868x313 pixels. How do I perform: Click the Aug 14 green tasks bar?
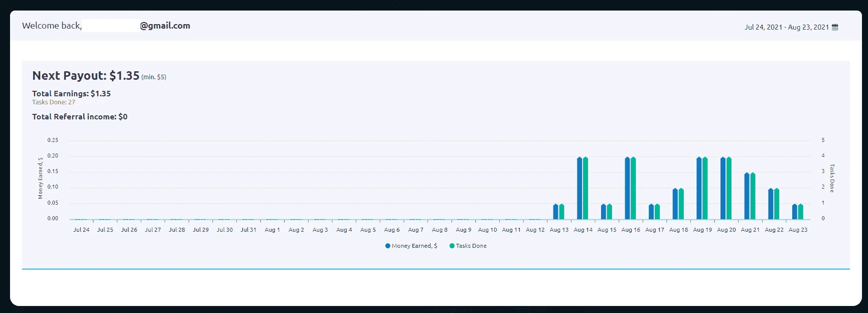pyautogui.click(x=586, y=188)
